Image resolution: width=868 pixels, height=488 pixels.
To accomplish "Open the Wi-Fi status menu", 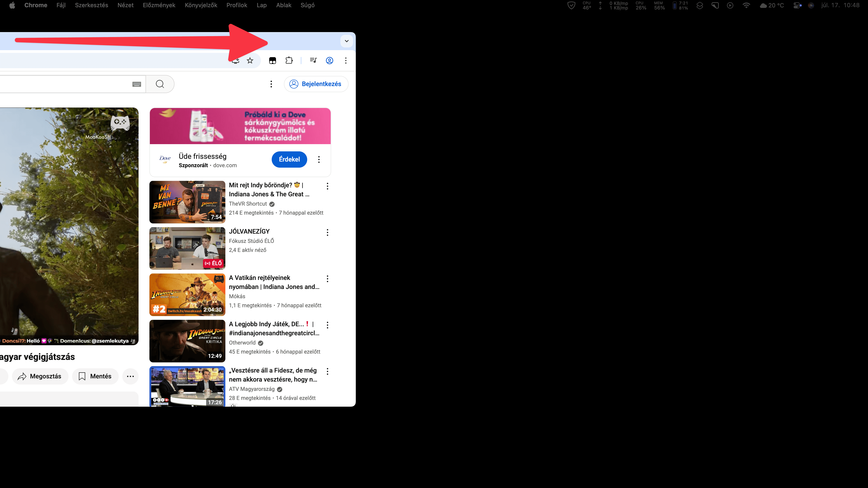I will tap(746, 5).
